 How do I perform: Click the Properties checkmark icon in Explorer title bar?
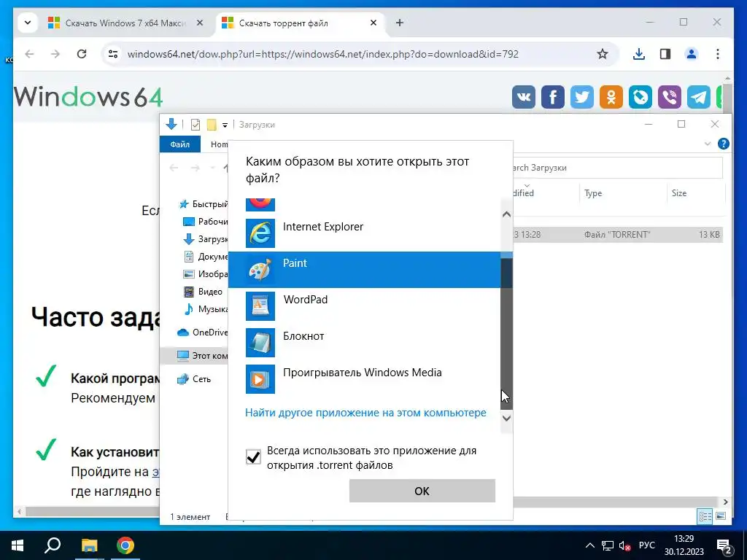(x=196, y=125)
